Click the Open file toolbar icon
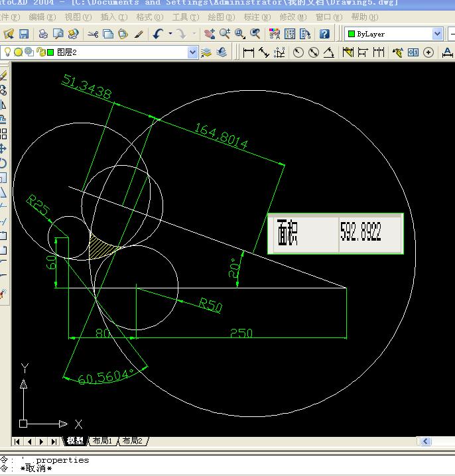The width and height of the screenshot is (455, 476). coord(9,34)
